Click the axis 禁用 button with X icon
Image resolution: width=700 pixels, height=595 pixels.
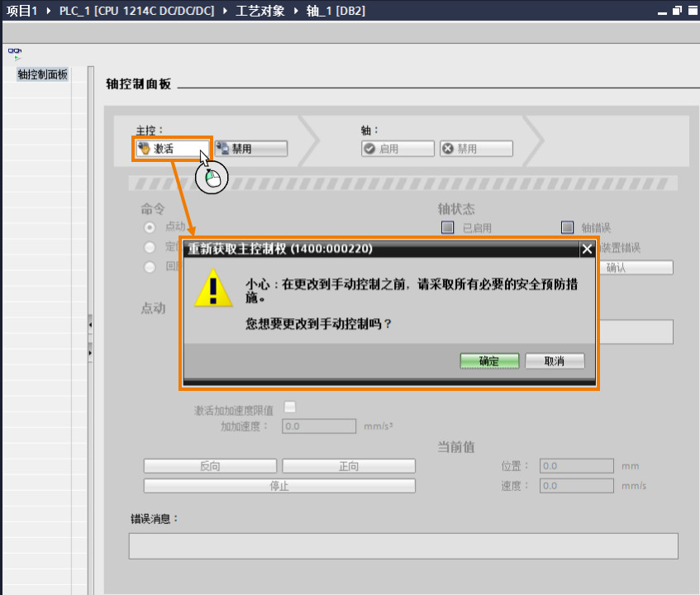point(476,149)
